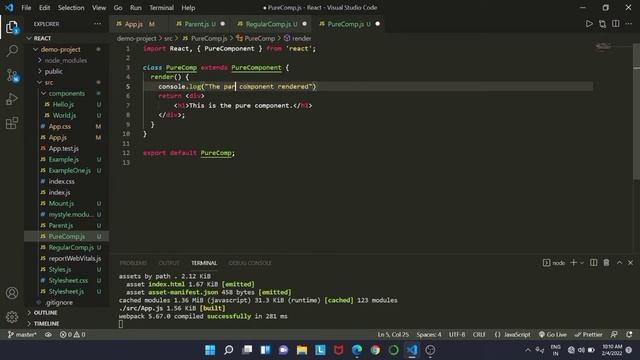The width and height of the screenshot is (640, 360).
Task: Open the Extensions view
Action: click(12, 123)
